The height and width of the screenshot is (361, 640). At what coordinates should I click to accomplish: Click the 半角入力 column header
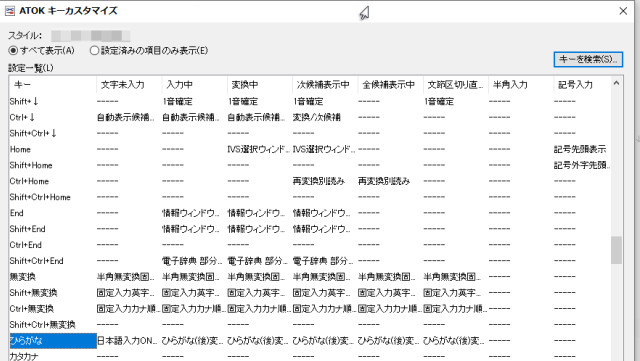[x=521, y=85]
